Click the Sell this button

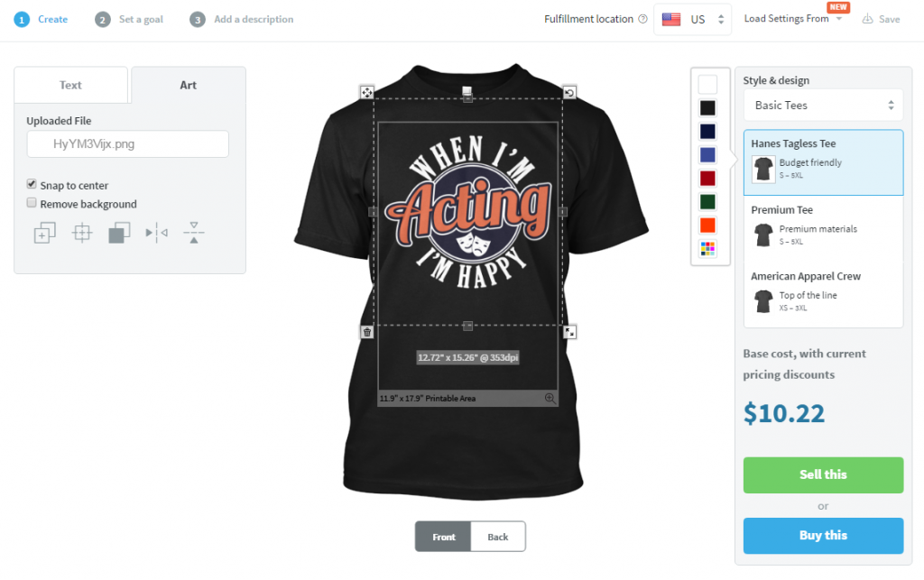[x=823, y=475]
